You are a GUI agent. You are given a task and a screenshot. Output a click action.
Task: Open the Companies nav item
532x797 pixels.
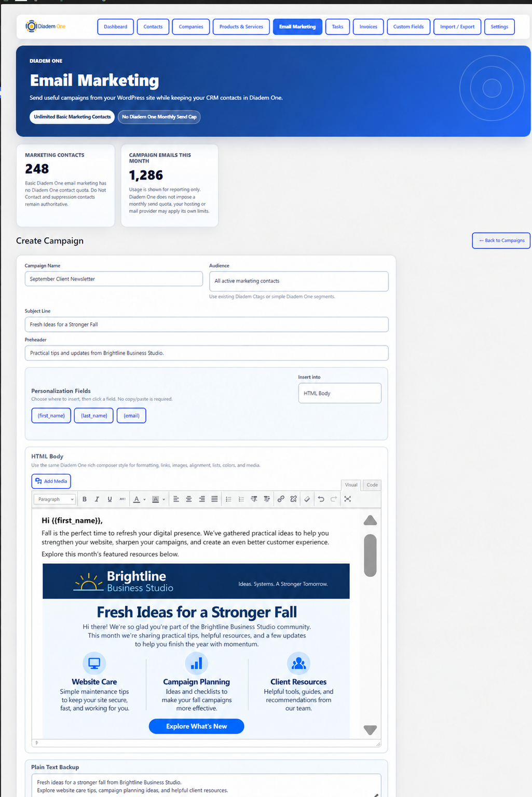tap(191, 26)
